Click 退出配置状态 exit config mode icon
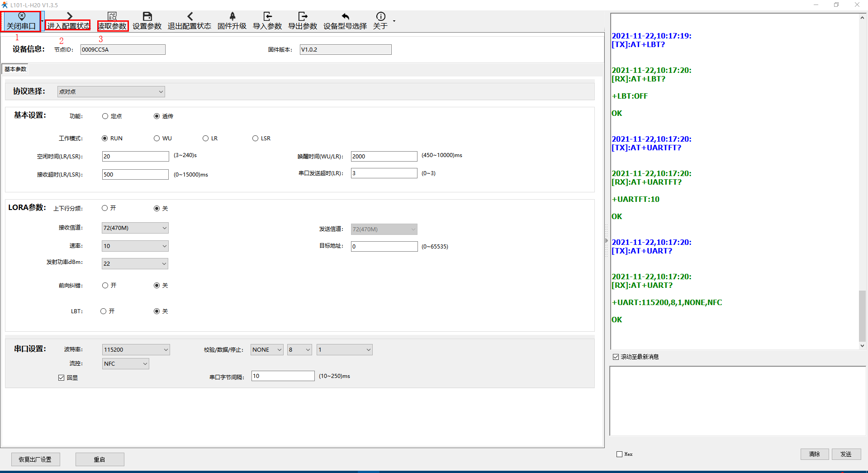This screenshot has height=473, width=868. click(190, 17)
